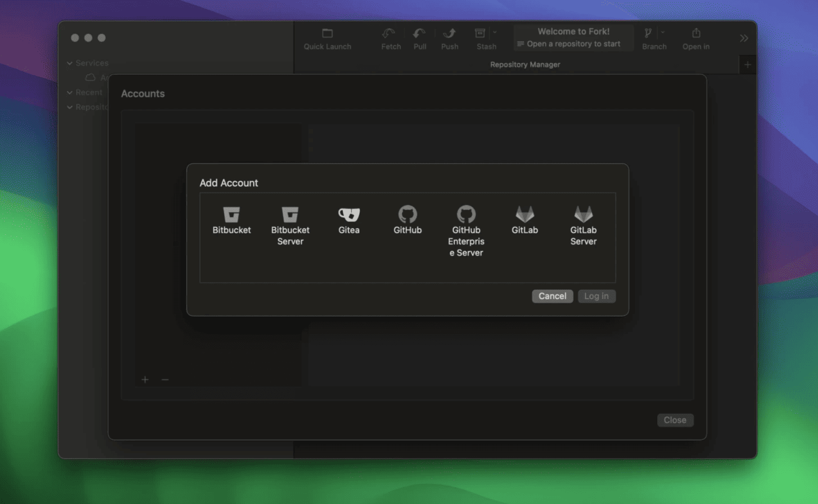Image resolution: width=818 pixels, height=504 pixels.
Task: Click the cloud accounts icon in sidebar
Action: [x=90, y=78]
